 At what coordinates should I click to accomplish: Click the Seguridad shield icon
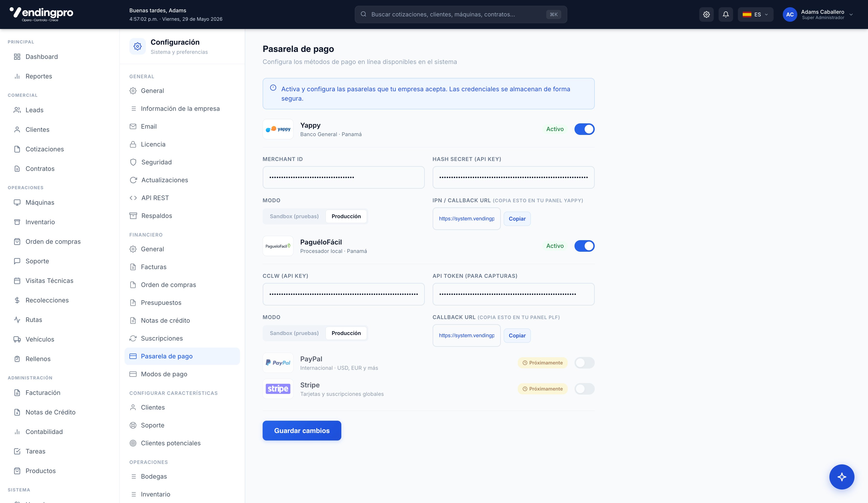coord(133,162)
